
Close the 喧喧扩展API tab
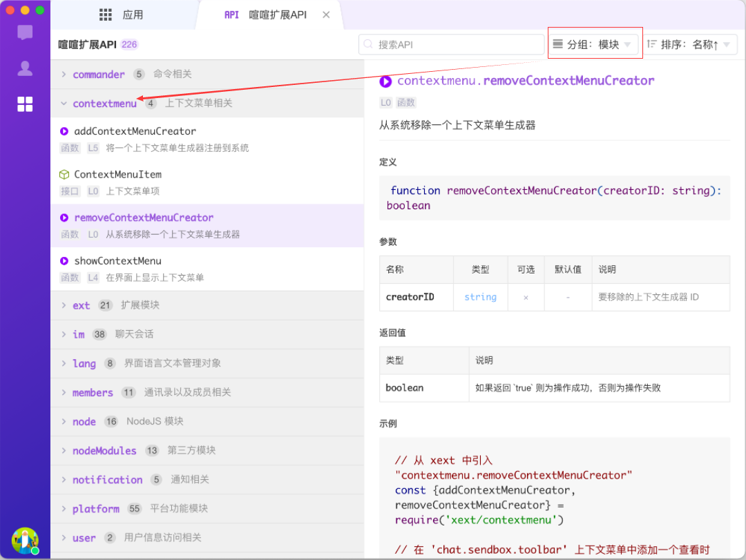(x=326, y=15)
